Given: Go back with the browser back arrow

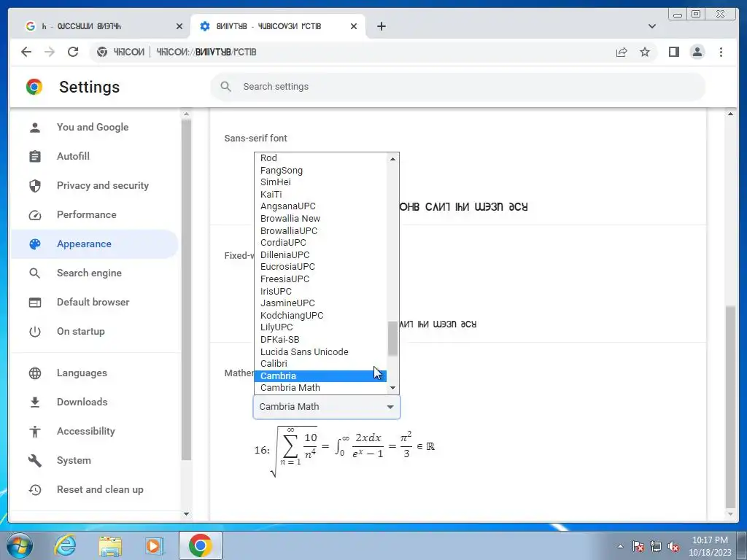Looking at the screenshot, I should (x=26, y=52).
